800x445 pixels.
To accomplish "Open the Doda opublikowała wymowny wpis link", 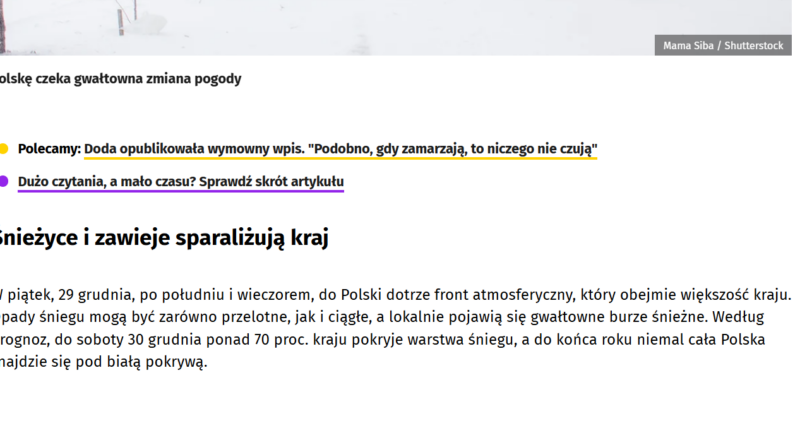I will pyautogui.click(x=340, y=149).
